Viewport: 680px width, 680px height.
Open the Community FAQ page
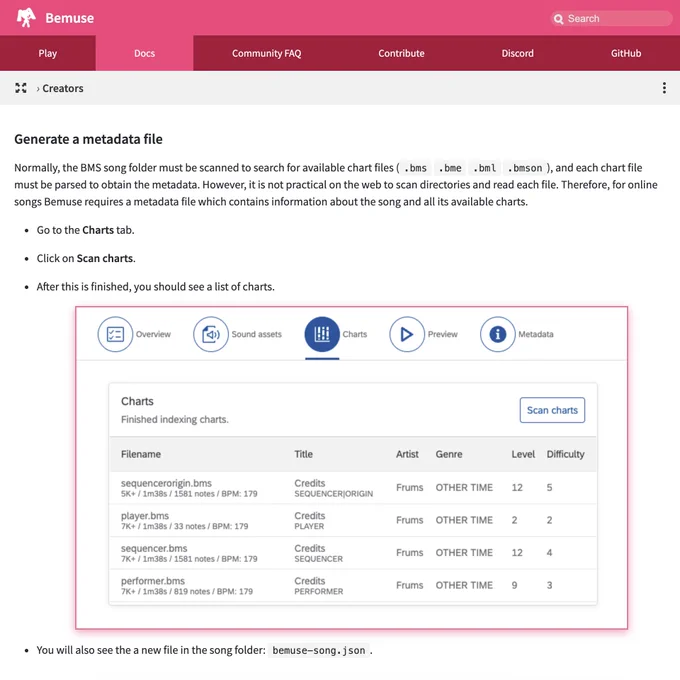tap(266, 53)
